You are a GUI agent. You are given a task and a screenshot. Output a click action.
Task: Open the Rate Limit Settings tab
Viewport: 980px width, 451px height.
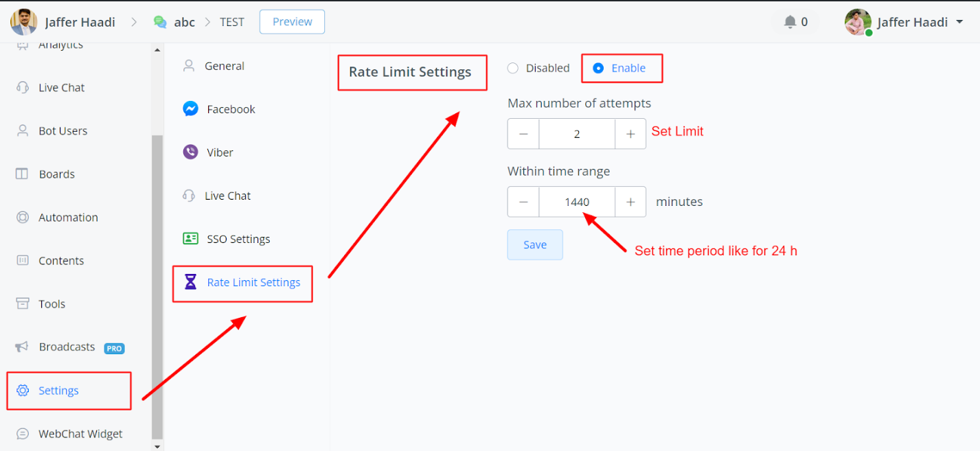click(x=253, y=282)
